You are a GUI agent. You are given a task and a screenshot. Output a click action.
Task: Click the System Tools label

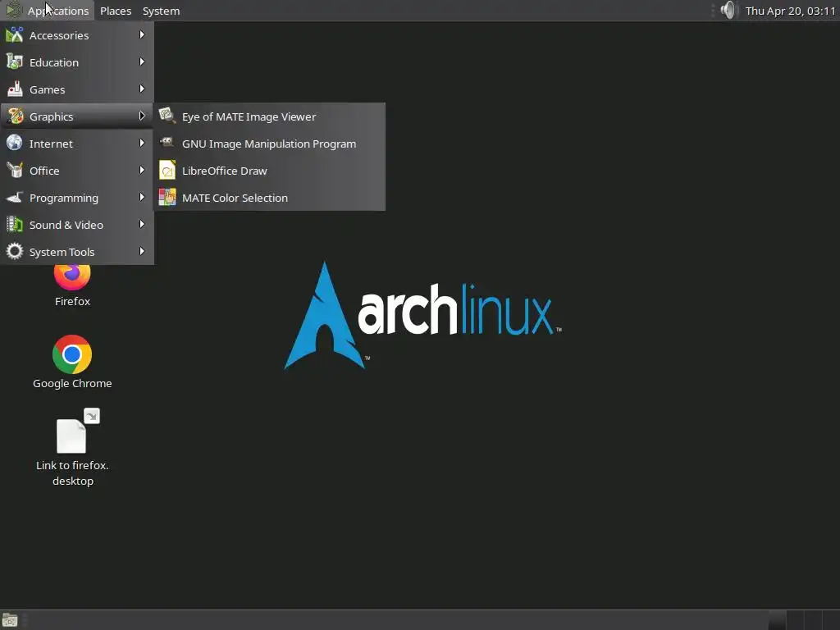pyautogui.click(x=62, y=252)
